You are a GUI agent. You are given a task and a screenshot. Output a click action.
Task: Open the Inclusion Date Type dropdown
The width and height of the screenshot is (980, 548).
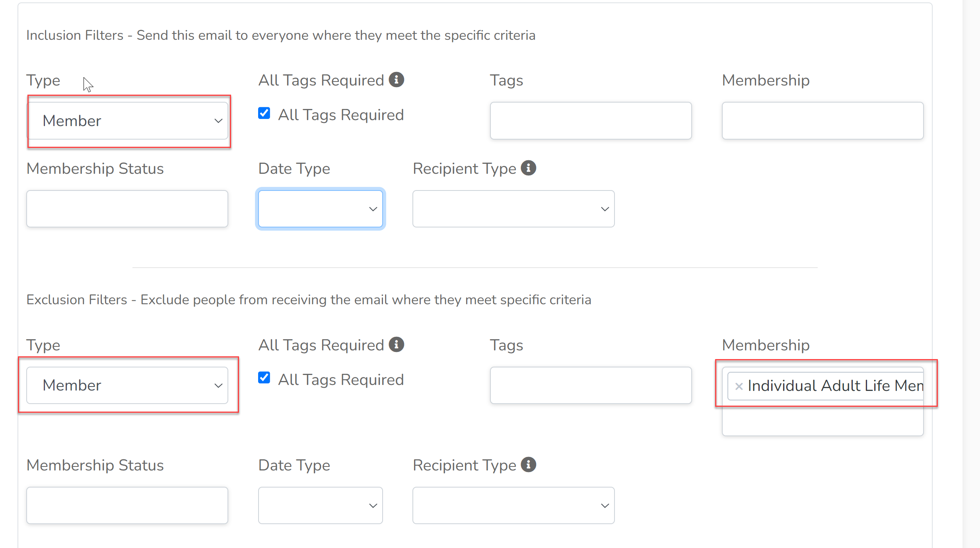pos(321,209)
